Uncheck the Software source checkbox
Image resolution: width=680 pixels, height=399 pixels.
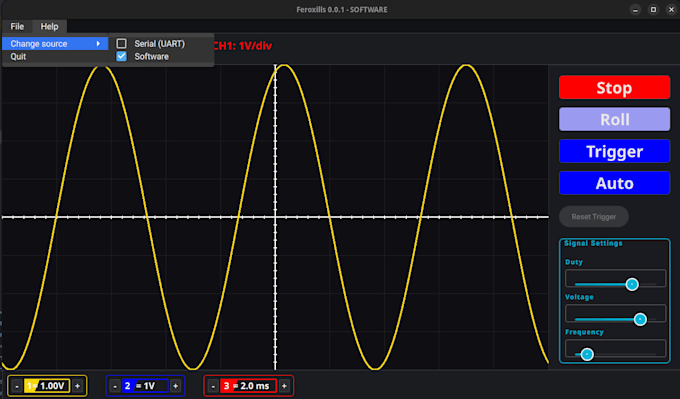click(121, 56)
